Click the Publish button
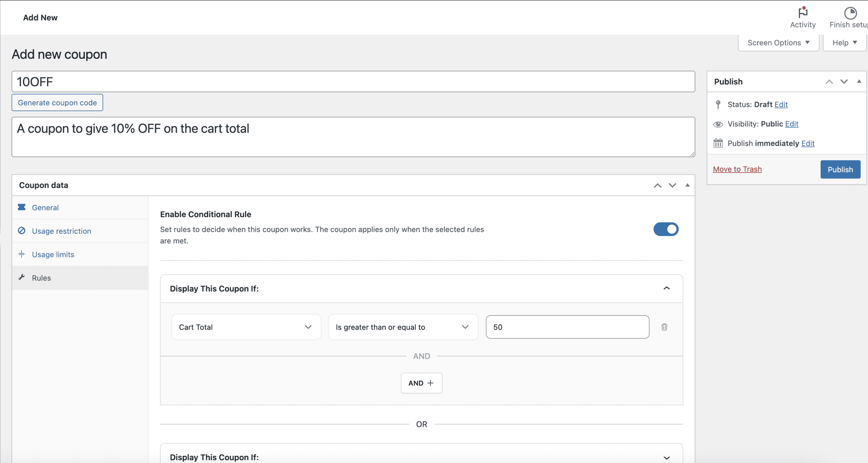The height and width of the screenshot is (463, 868). click(840, 169)
